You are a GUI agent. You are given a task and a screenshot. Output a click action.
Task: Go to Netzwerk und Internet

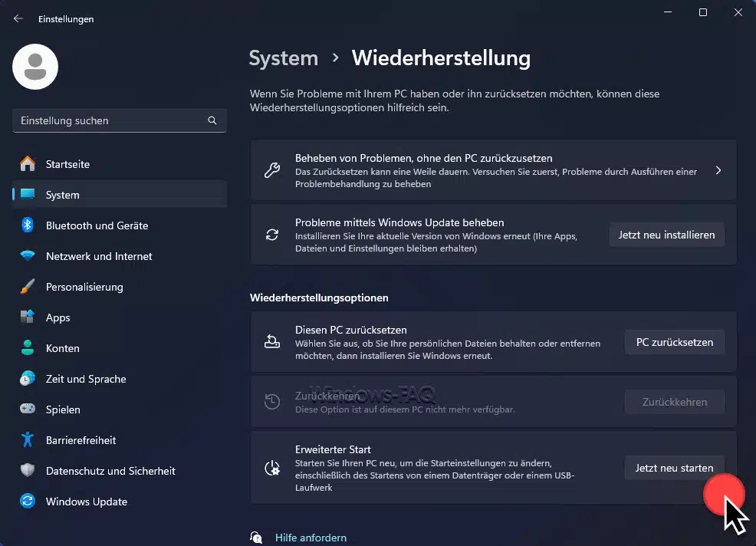120,256
